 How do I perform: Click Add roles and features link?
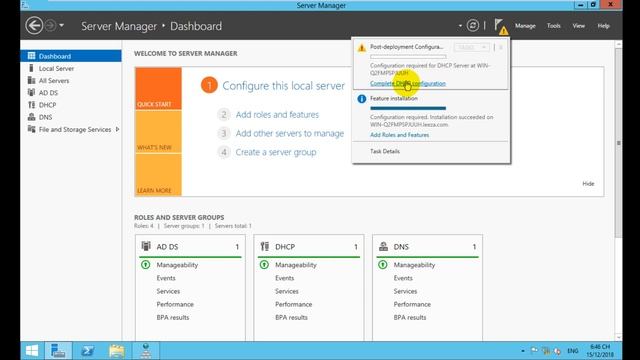click(277, 115)
